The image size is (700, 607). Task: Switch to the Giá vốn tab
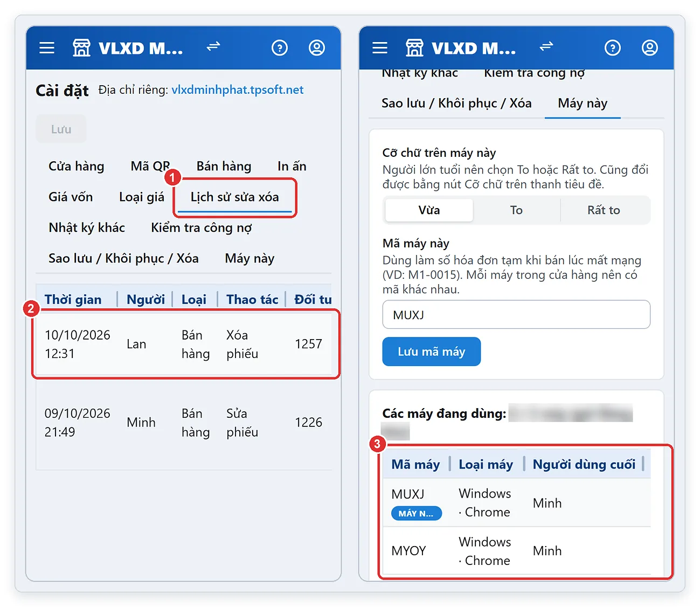coord(71,197)
